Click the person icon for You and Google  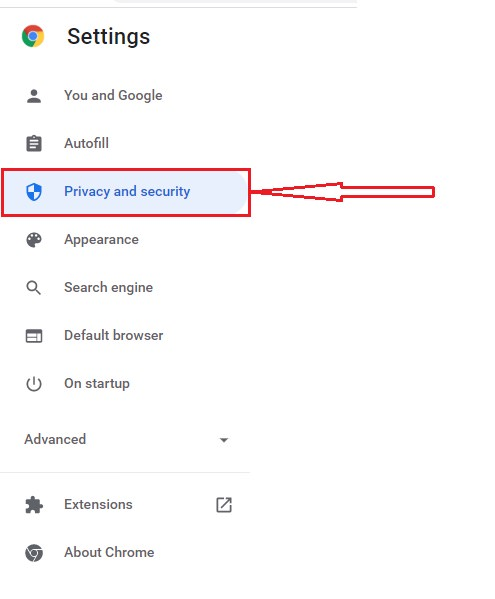(34, 96)
